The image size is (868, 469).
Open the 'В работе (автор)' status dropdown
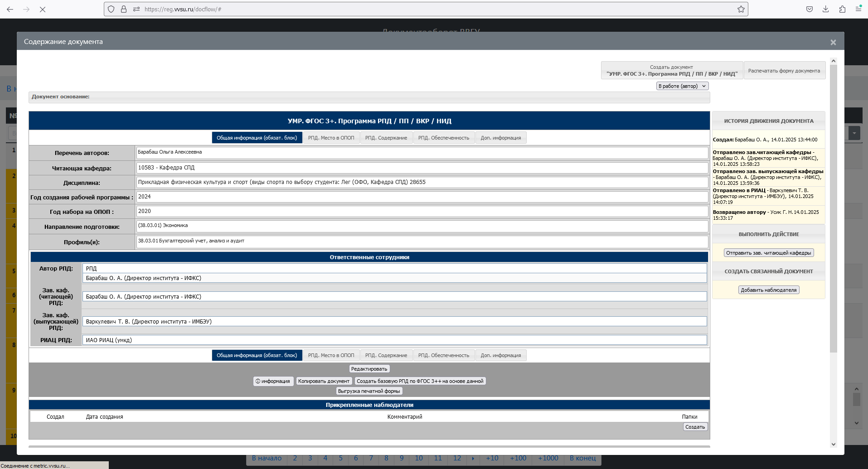(682, 86)
